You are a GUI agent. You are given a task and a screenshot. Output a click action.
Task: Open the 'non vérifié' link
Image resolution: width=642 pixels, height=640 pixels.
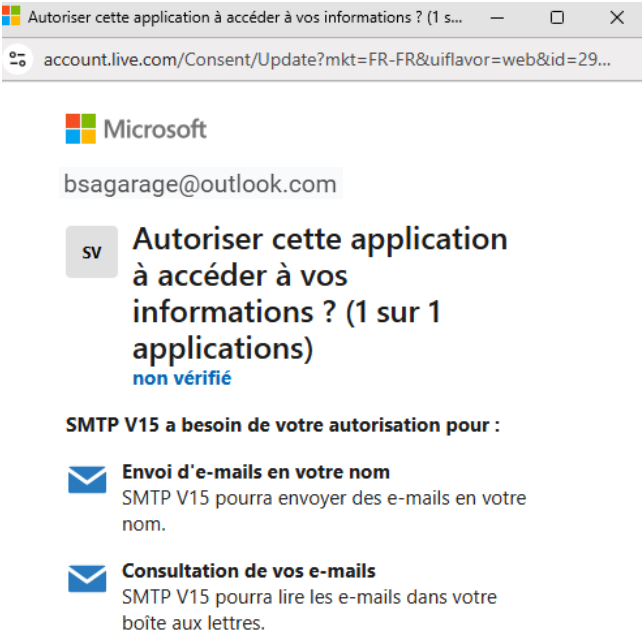click(182, 378)
